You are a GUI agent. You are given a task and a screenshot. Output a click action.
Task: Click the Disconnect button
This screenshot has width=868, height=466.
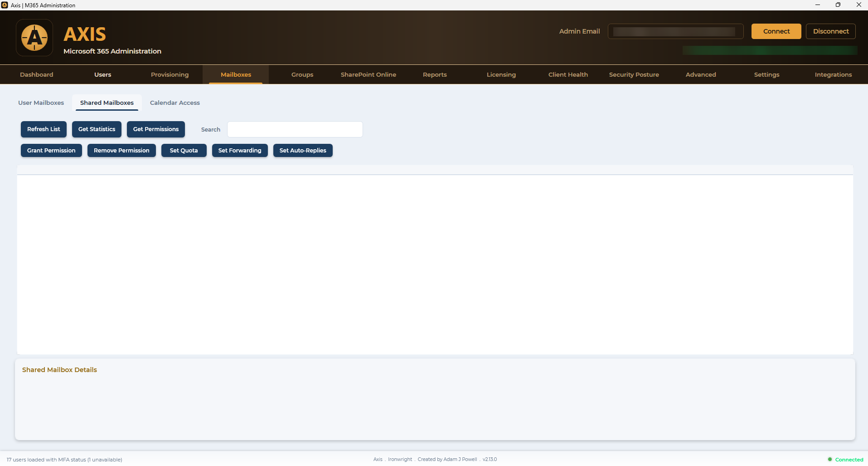[x=831, y=31]
